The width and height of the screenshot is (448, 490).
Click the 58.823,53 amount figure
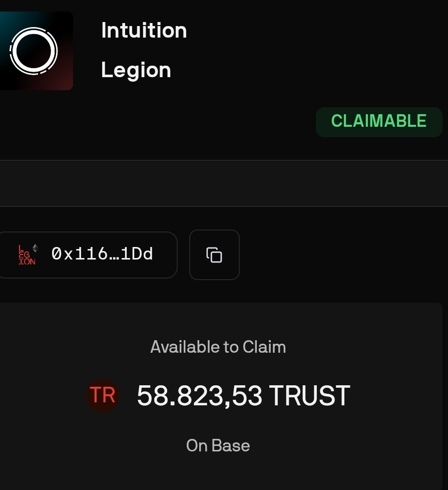coord(199,396)
